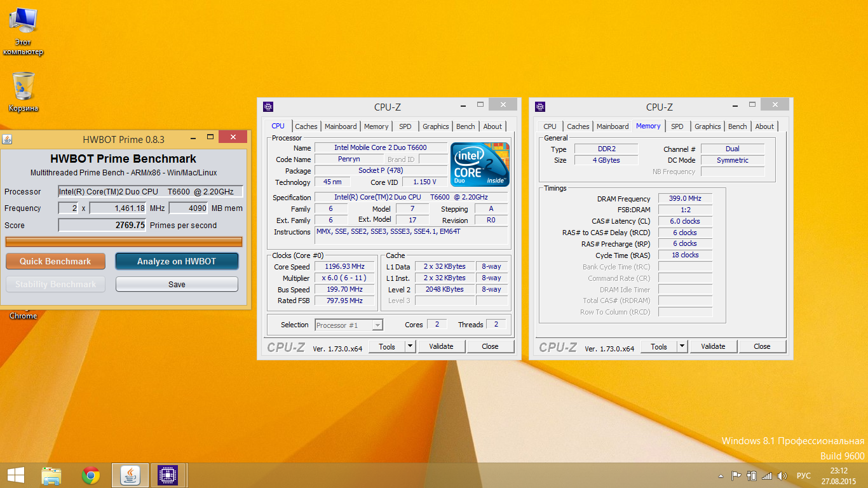The height and width of the screenshot is (488, 868).
Task: Click the 4090 MB mem field
Action: 188,208
